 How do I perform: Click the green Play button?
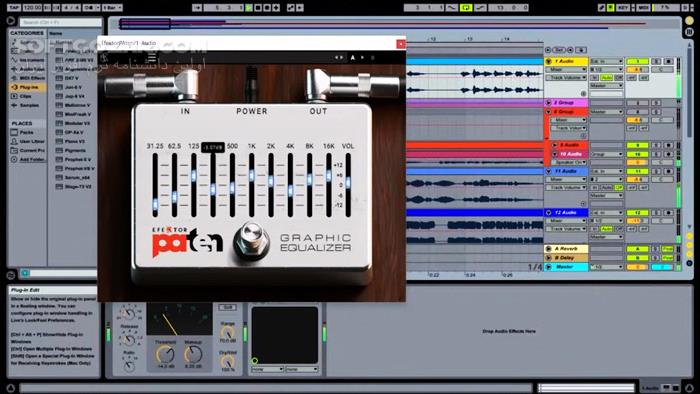click(x=249, y=8)
